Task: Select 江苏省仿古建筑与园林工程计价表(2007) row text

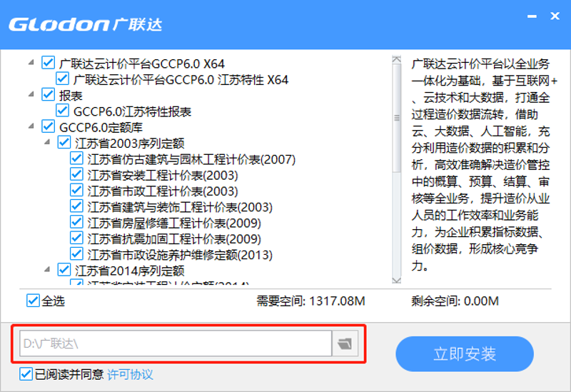Action: (x=191, y=159)
